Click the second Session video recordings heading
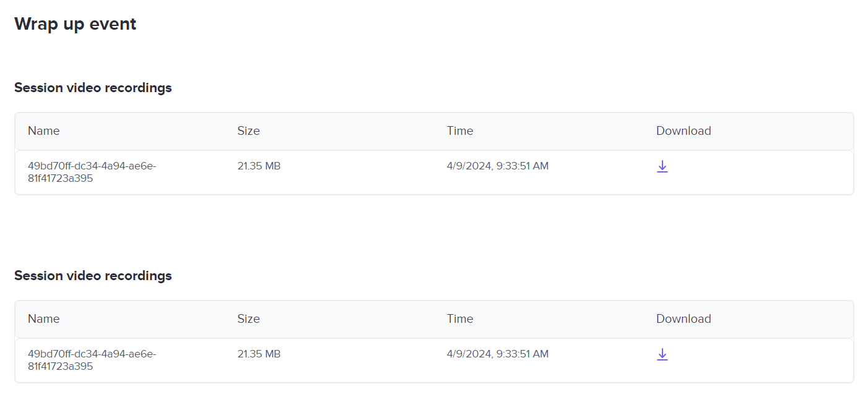 [93, 276]
